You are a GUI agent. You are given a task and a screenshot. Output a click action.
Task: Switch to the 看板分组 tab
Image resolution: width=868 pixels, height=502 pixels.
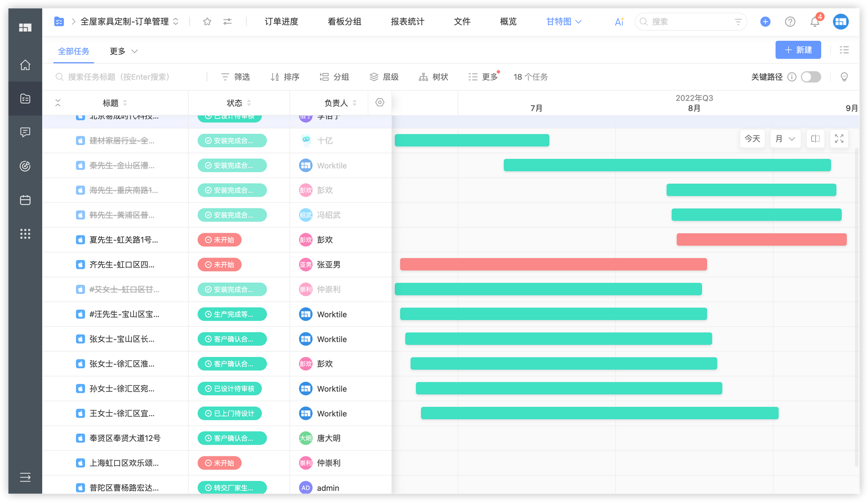click(344, 22)
